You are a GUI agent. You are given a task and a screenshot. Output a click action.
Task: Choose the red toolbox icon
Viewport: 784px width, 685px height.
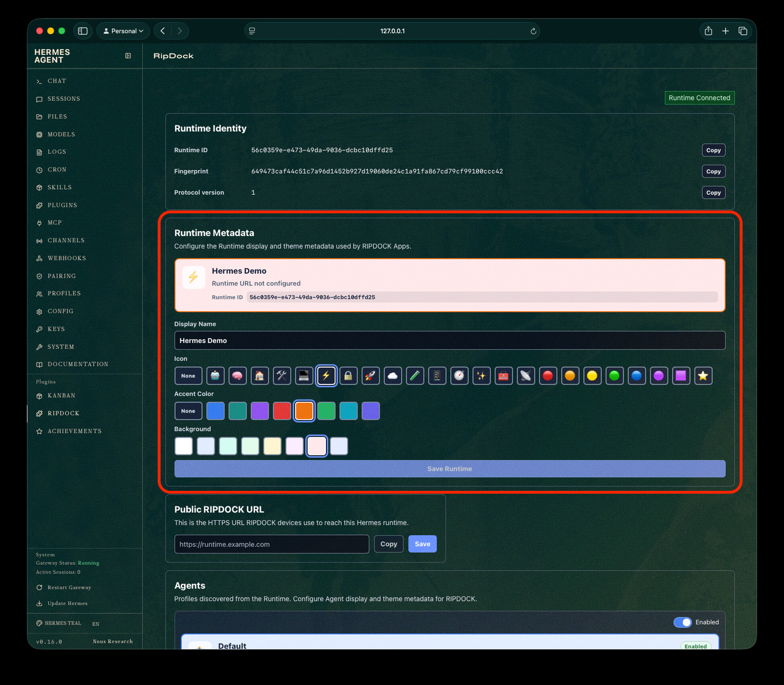point(503,376)
